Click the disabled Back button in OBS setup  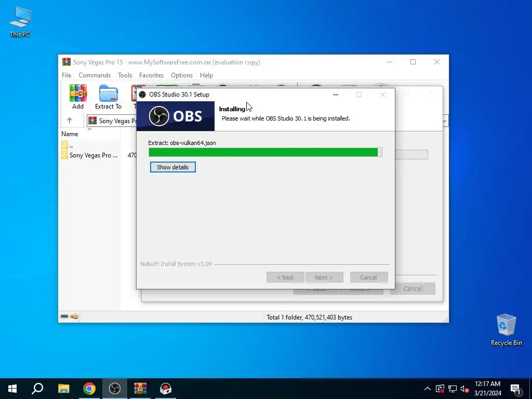285,277
